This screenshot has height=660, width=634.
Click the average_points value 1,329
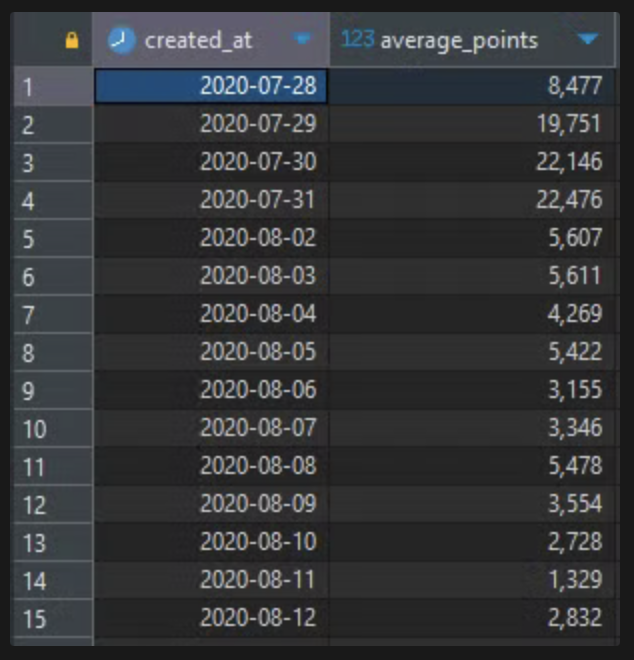click(x=472, y=580)
